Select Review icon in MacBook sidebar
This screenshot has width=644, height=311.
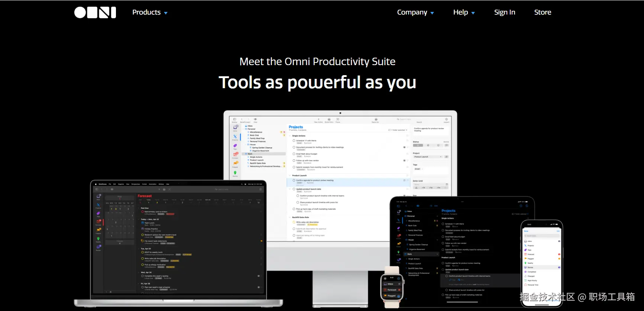click(98, 247)
